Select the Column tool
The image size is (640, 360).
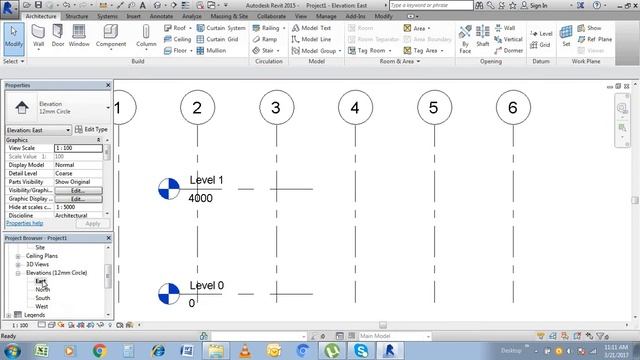[146, 37]
